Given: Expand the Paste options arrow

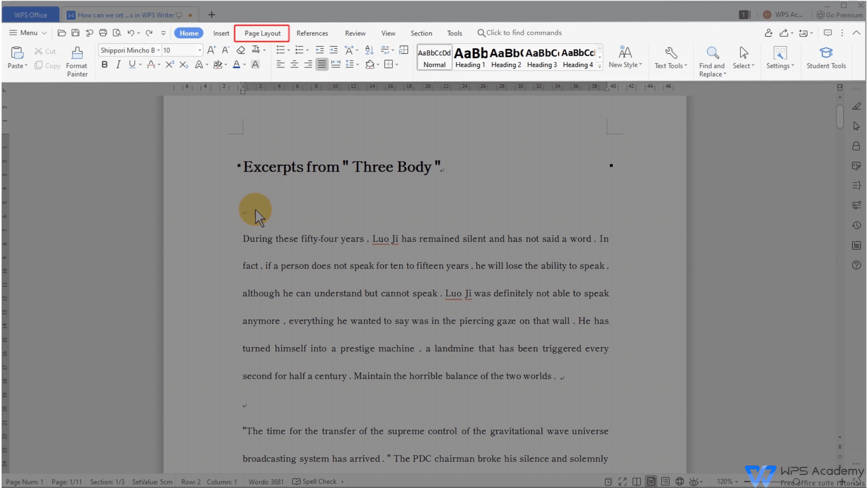Looking at the screenshot, I should [25, 66].
